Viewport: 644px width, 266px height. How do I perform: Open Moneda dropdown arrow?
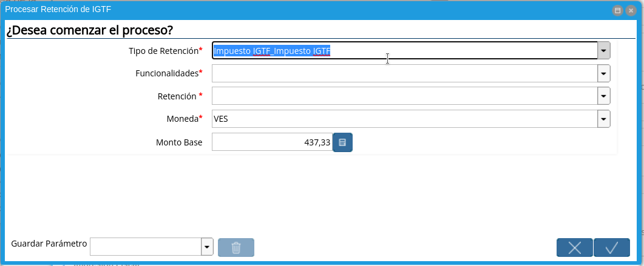pos(604,119)
